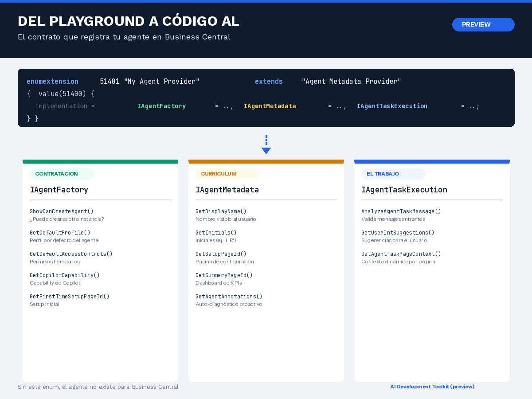Click GetDefaultProfile() method
Image resolution: width=532 pixels, height=399 pixels.
[60, 233]
